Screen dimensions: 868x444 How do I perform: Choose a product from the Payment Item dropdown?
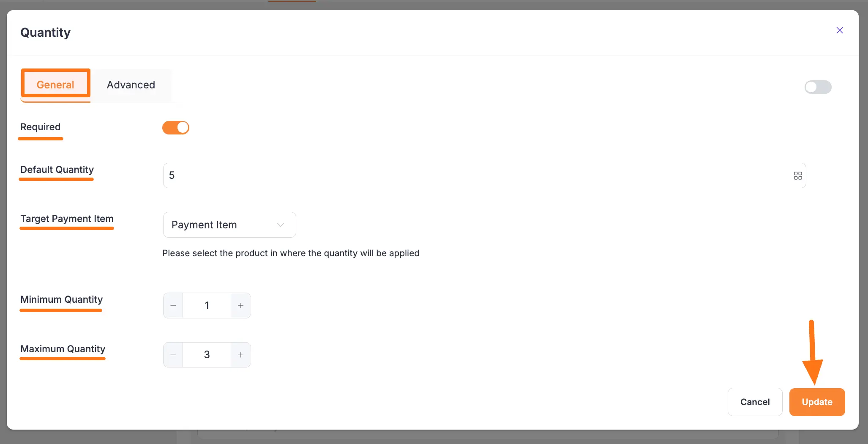[229, 225]
